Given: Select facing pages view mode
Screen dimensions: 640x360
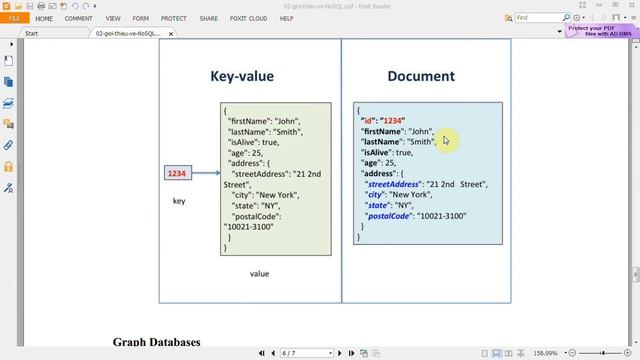Looking at the screenshot, I should [509, 353].
